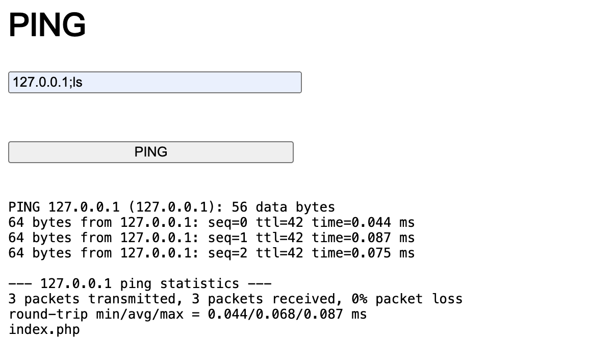Click "64 bytes" in the seq=2 line
The height and width of the screenshot is (364, 614).
tap(40, 253)
